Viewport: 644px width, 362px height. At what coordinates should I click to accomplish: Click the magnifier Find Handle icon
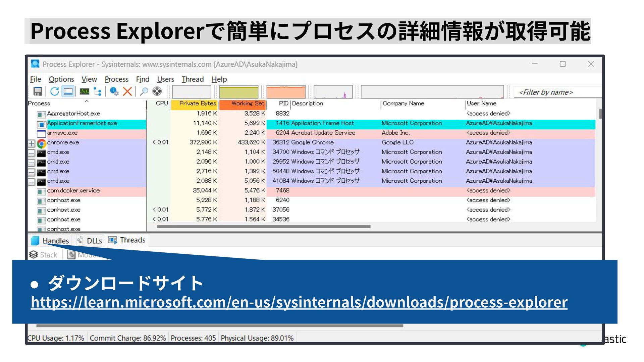point(144,91)
